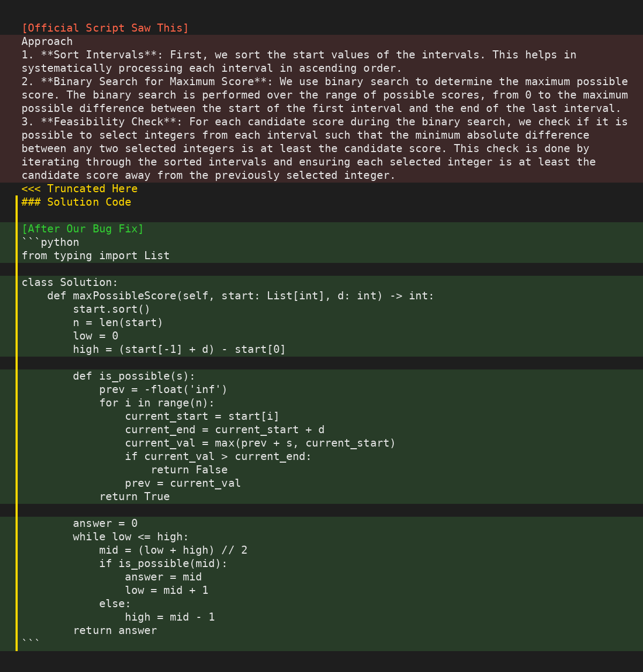Select the '**Binary Search for Maximum Score**' text
The width and height of the screenshot is (643, 672).
pos(154,82)
